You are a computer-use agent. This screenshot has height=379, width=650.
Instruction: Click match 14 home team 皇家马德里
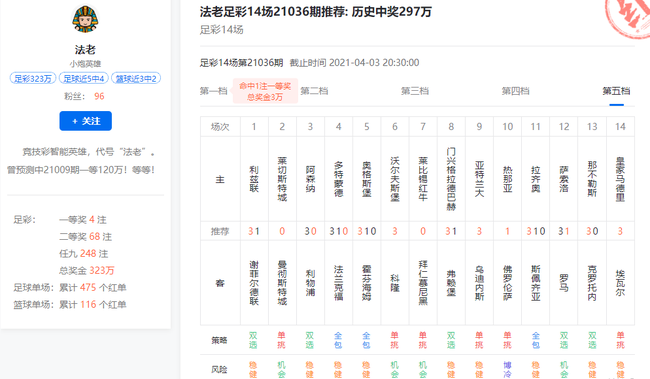click(620, 179)
